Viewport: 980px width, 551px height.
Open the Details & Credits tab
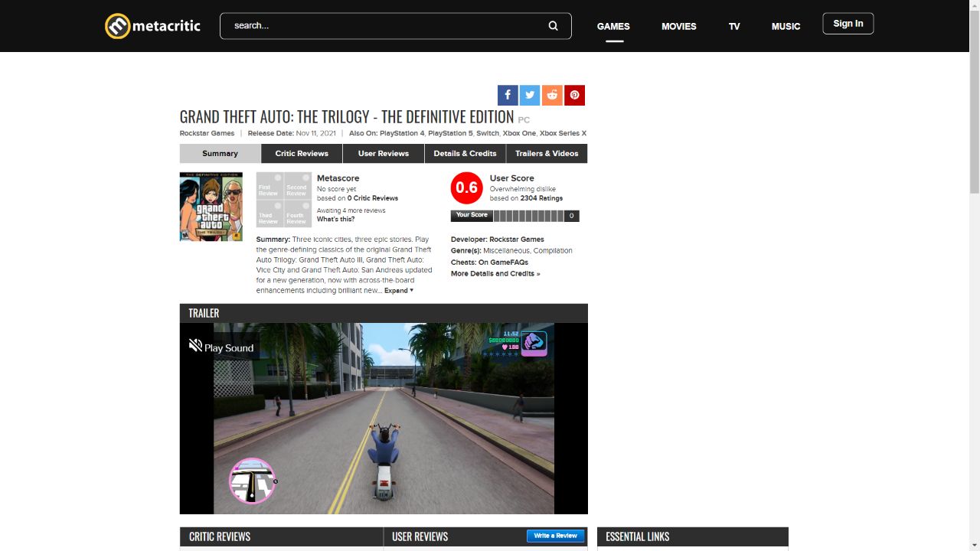click(465, 154)
